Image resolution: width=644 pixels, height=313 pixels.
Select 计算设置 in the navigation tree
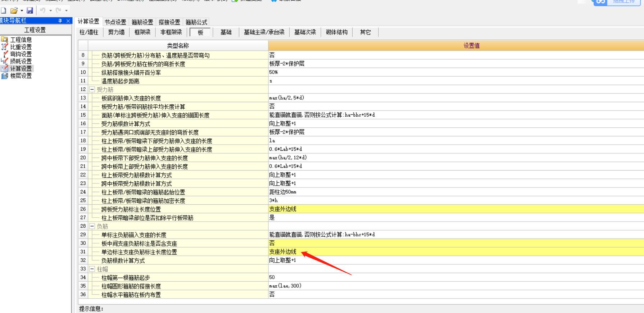[21, 68]
